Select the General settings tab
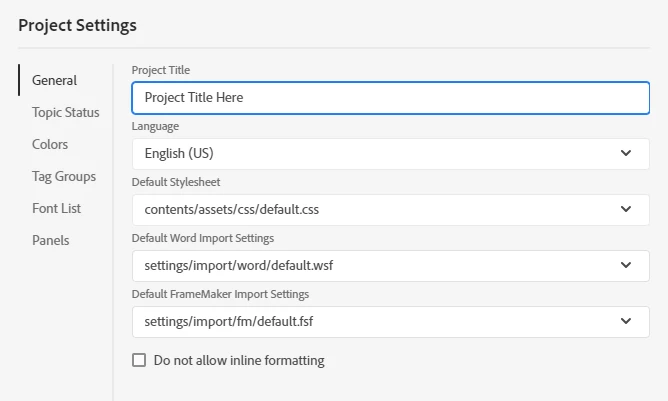Image resolution: width=668 pixels, height=401 pixels. (54, 80)
